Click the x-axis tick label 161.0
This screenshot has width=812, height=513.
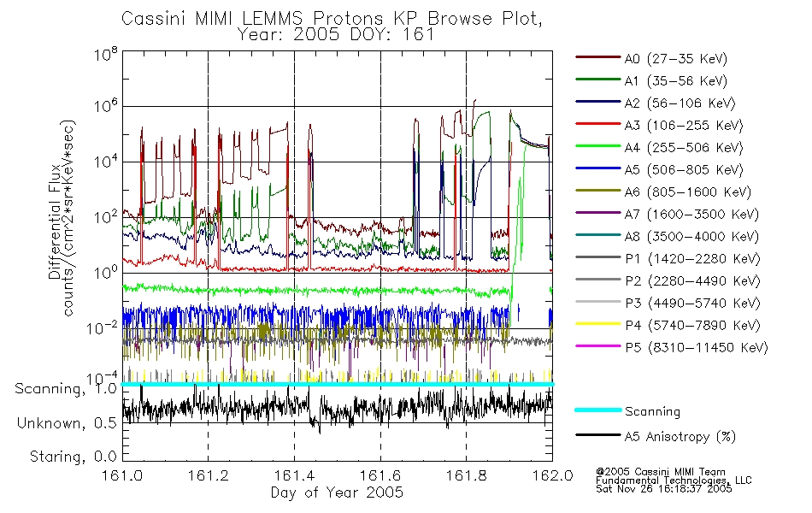(x=122, y=475)
